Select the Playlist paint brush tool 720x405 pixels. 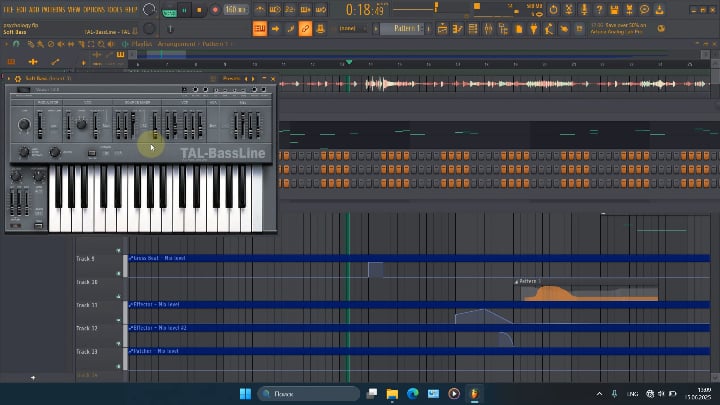point(40,44)
